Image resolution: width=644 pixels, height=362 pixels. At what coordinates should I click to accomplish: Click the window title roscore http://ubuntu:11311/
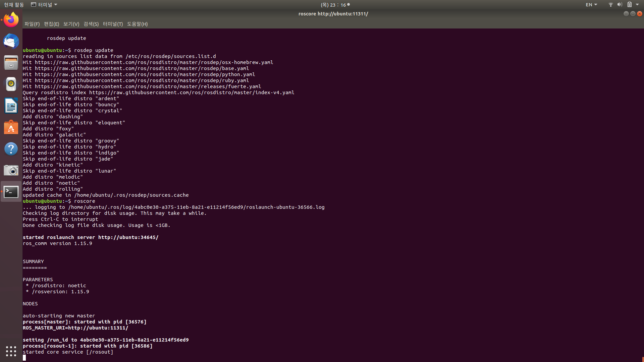[x=333, y=14]
